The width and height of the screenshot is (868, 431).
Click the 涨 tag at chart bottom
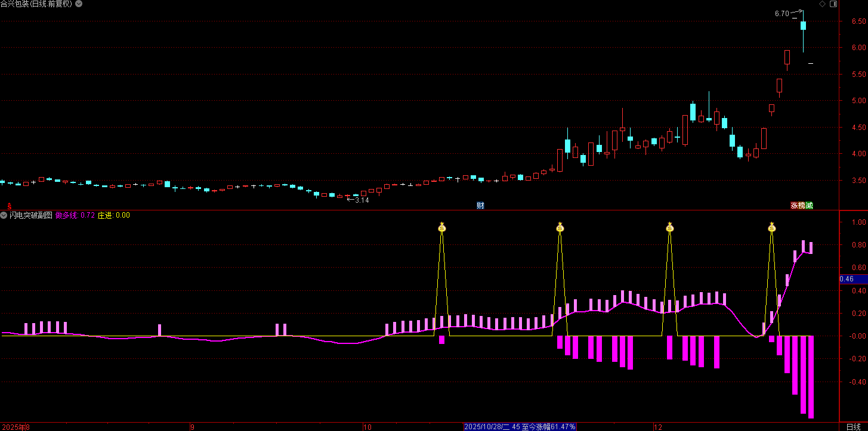[795, 206]
